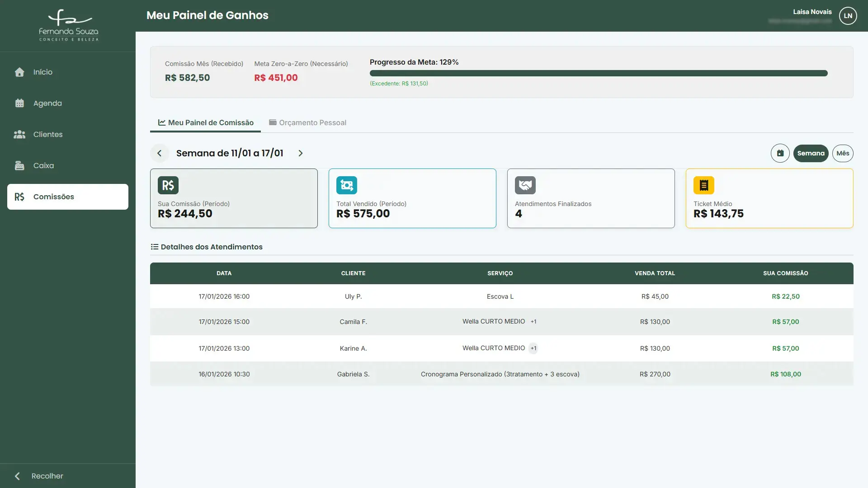Open Agenda via the calendar icon
Viewport: 868px width, 488px height.
pyautogui.click(x=19, y=103)
